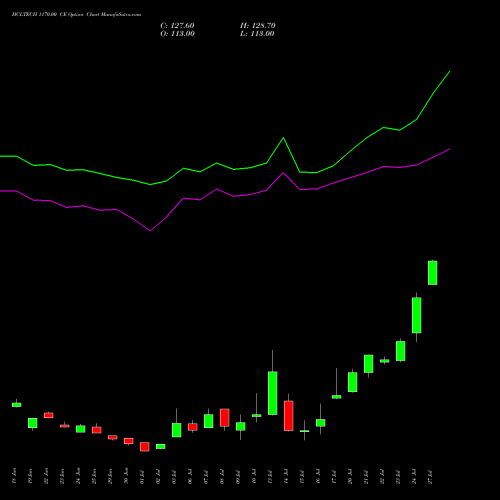Click the 27 Jul date label on axis
The image size is (500, 500).
click(x=430, y=477)
